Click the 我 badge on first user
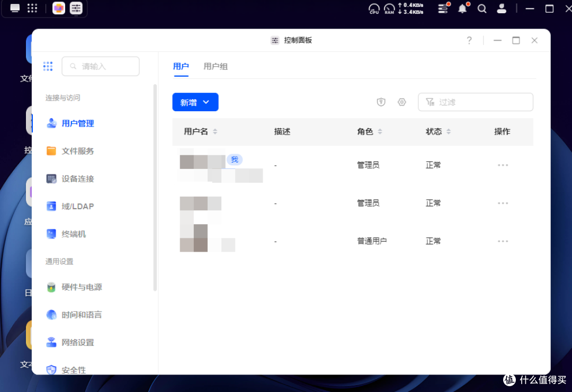This screenshot has width=572, height=392. pyautogui.click(x=235, y=159)
